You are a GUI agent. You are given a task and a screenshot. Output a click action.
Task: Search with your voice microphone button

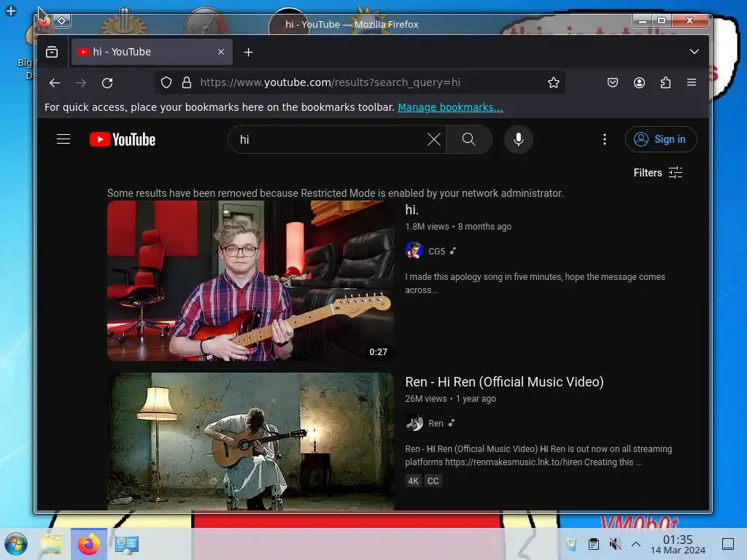pyautogui.click(x=519, y=139)
